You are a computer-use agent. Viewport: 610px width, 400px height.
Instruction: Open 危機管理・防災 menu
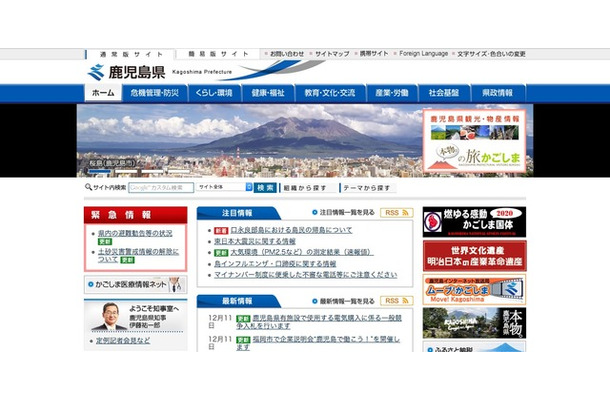pyautogui.click(x=155, y=93)
